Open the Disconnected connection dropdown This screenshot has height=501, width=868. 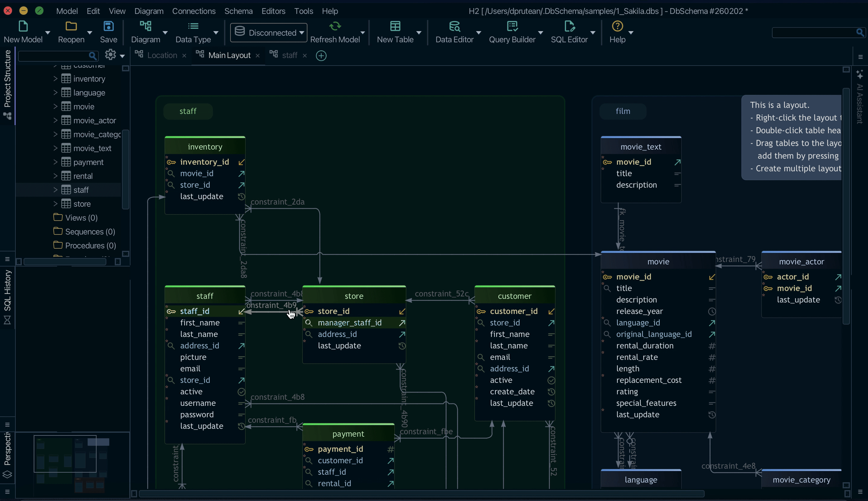(268, 32)
